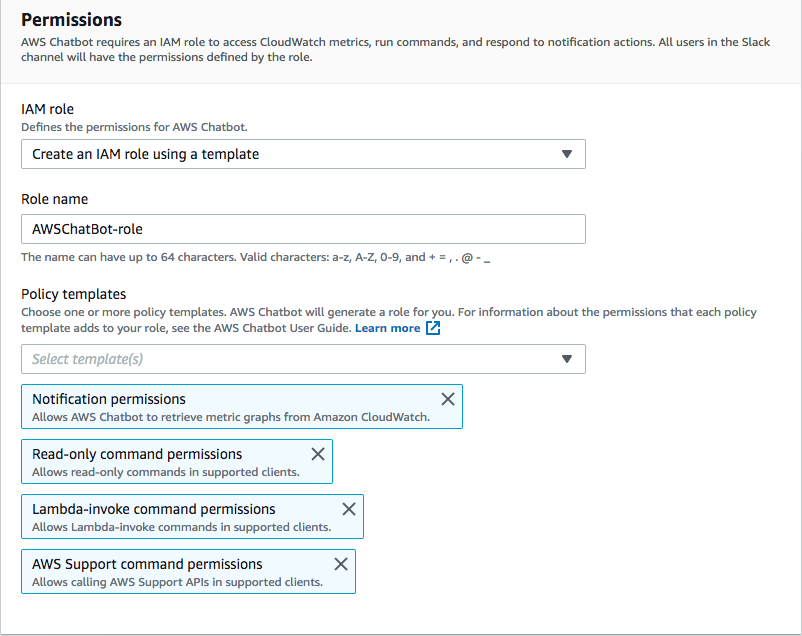The image size is (802, 636).
Task: Select the AWSChatBot-role name text box
Action: pyautogui.click(x=300, y=229)
